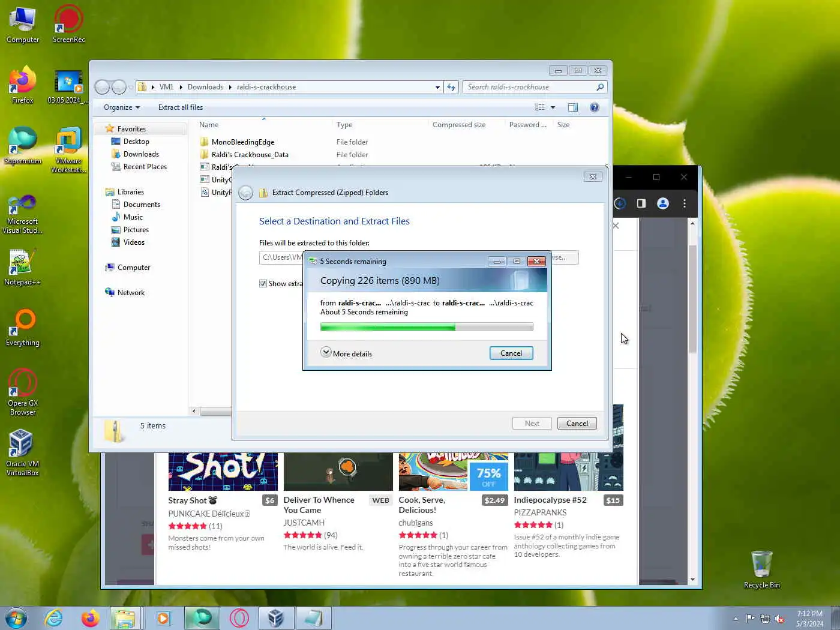Click the Action Center flag tray icon
The width and height of the screenshot is (840, 630).
(750, 619)
